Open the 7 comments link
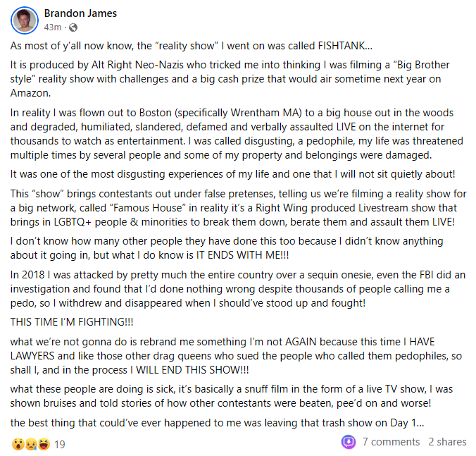This screenshot has width=476, height=456. [391, 442]
